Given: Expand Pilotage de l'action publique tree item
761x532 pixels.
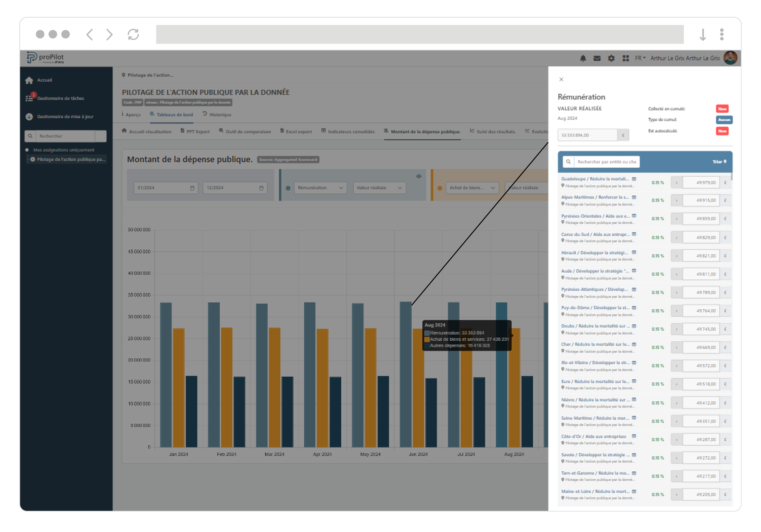Looking at the screenshot, I should pos(33,159).
